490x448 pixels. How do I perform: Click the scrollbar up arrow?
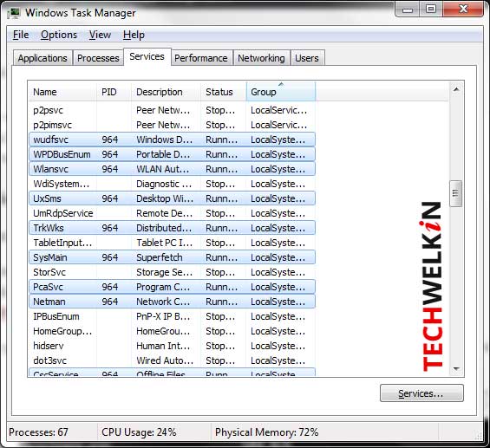(x=456, y=89)
